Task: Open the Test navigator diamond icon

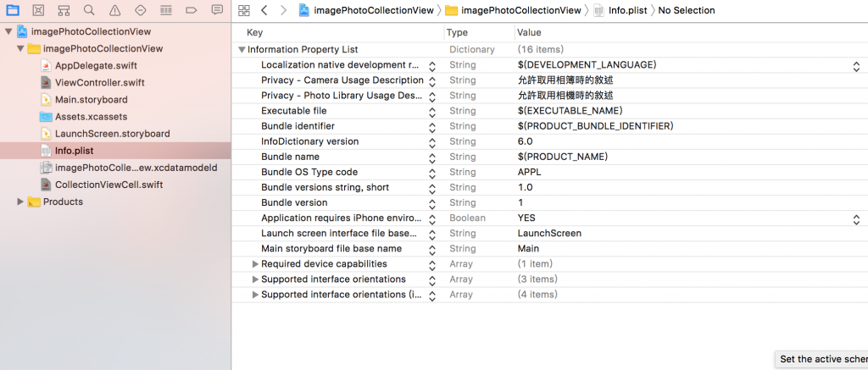Action: coord(141,10)
